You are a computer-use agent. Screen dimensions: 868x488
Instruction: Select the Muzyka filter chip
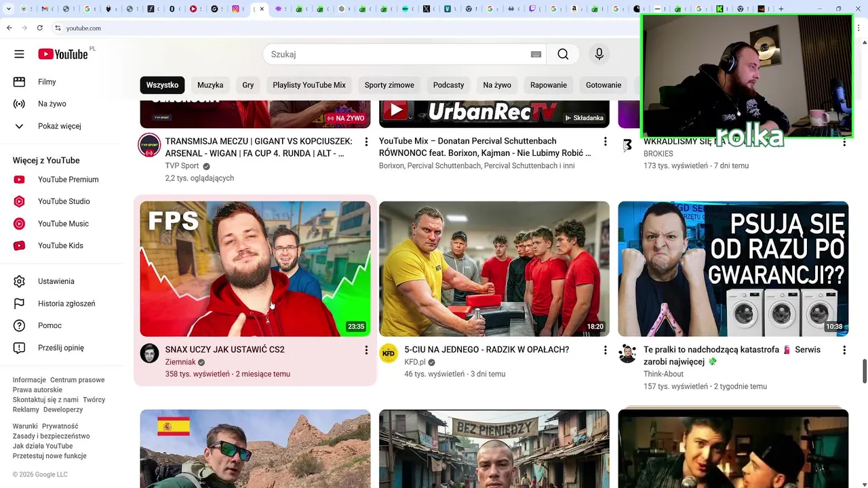pos(210,85)
